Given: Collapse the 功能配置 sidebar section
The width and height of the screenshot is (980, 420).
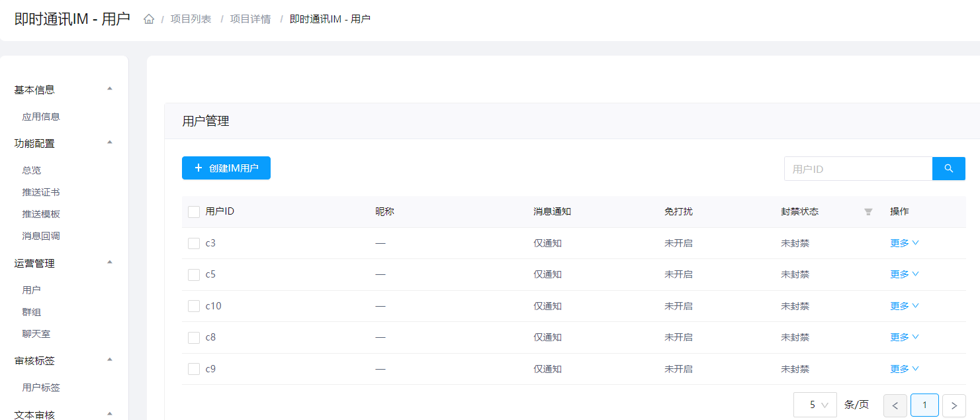Looking at the screenshot, I should pyautogui.click(x=110, y=142).
